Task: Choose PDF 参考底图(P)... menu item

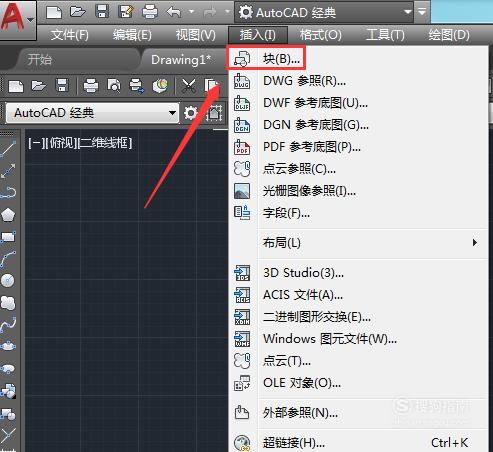Action: 358,147
